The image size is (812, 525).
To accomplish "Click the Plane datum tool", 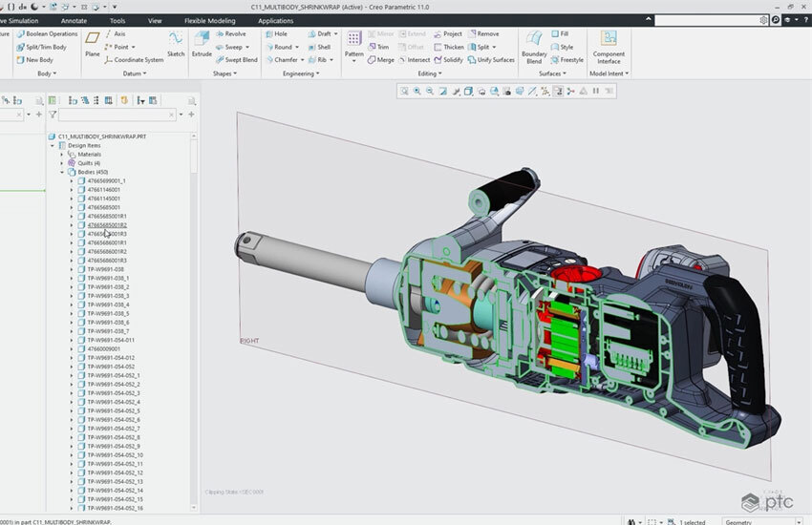I will [93, 44].
